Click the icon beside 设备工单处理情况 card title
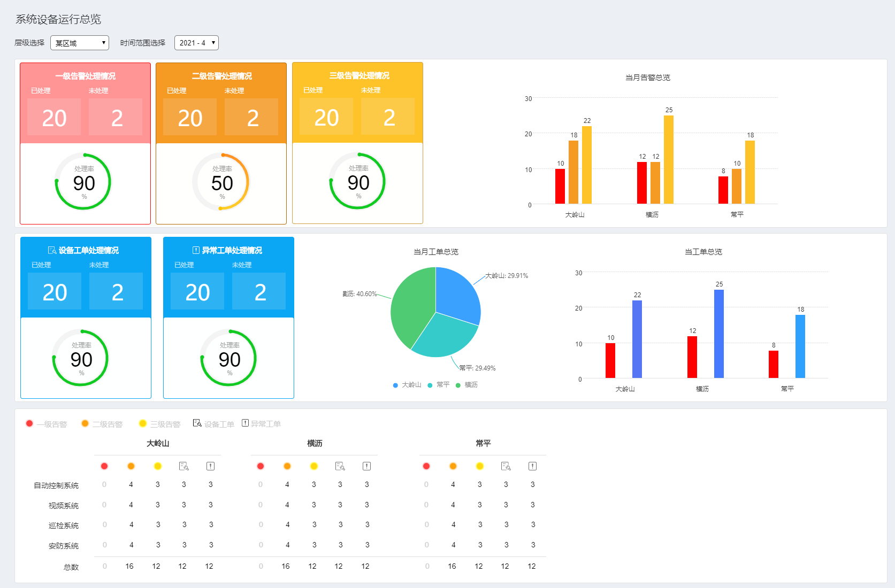Viewport: 895px width, 588px height. pos(52,250)
